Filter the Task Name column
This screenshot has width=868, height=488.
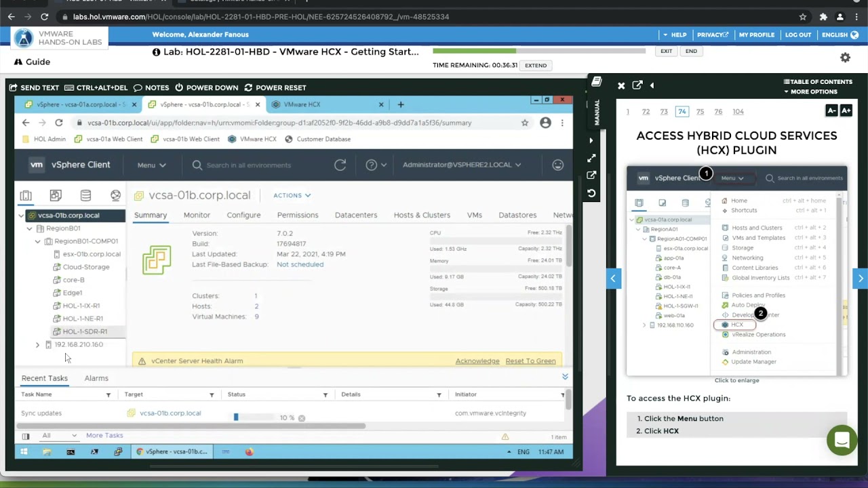108,394
